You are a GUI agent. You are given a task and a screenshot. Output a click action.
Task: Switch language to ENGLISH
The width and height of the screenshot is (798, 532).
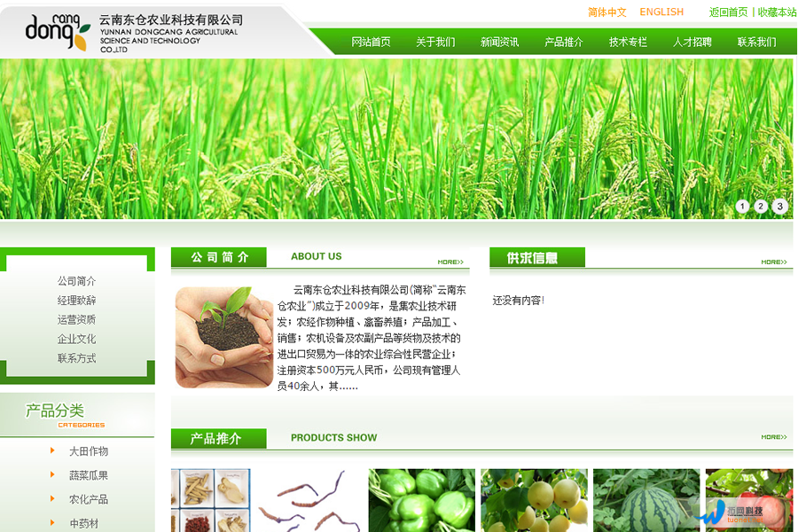click(661, 12)
